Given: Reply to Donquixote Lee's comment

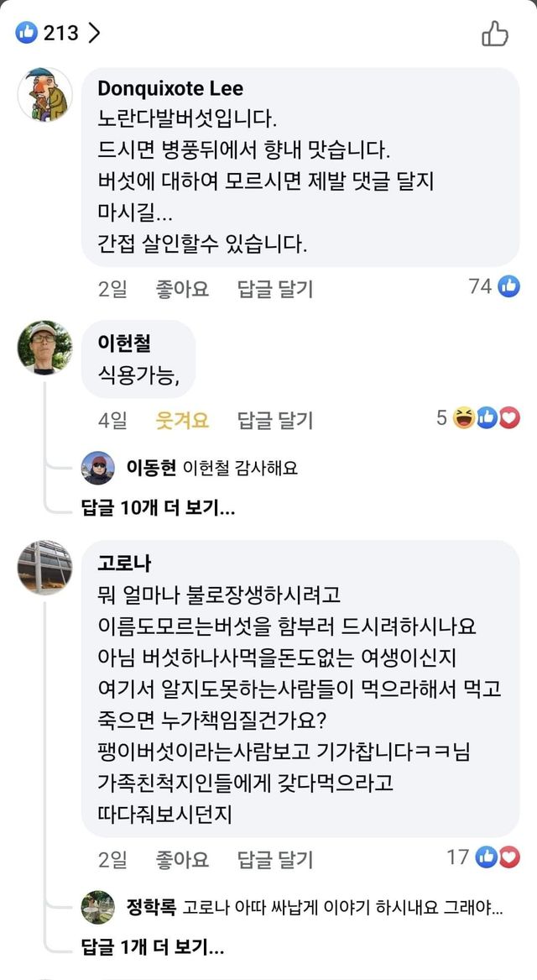Looking at the screenshot, I should point(274,289).
